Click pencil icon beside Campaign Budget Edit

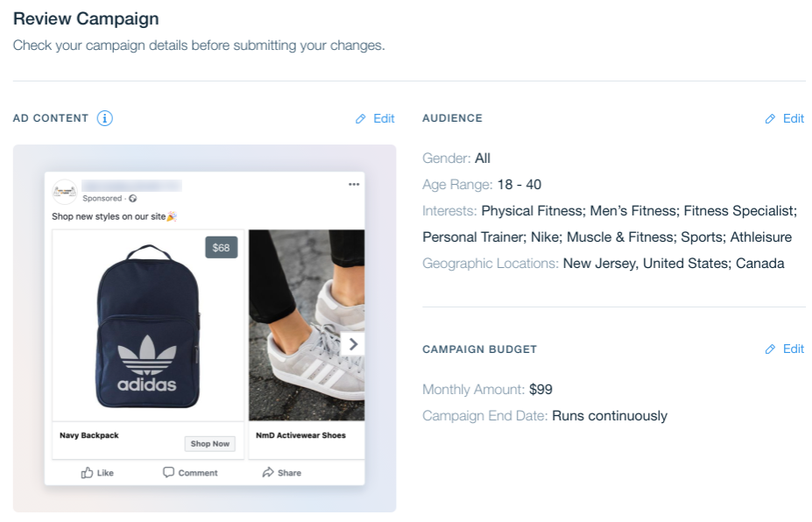pyautogui.click(x=770, y=349)
